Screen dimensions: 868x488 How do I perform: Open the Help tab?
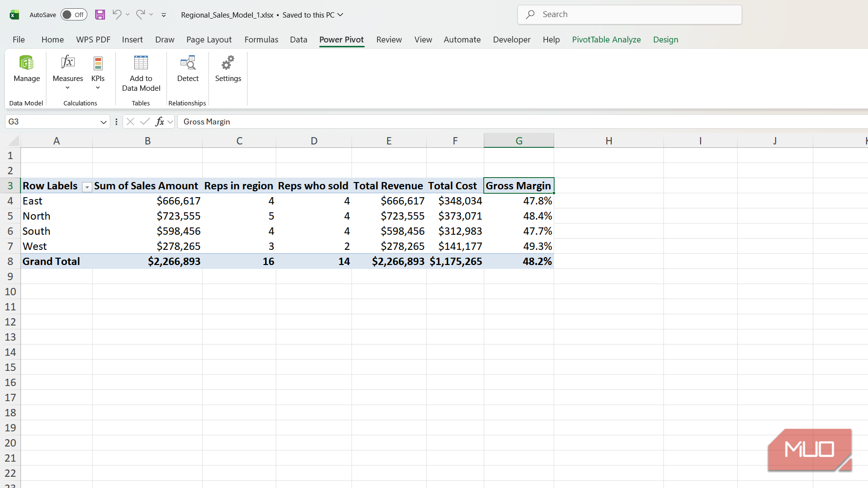(x=551, y=40)
